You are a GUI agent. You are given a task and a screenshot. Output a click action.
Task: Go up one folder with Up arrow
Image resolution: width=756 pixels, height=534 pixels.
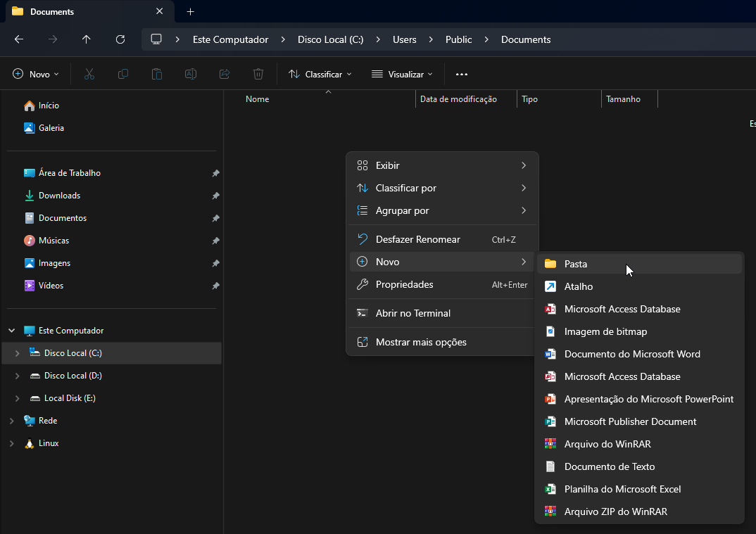coord(87,39)
